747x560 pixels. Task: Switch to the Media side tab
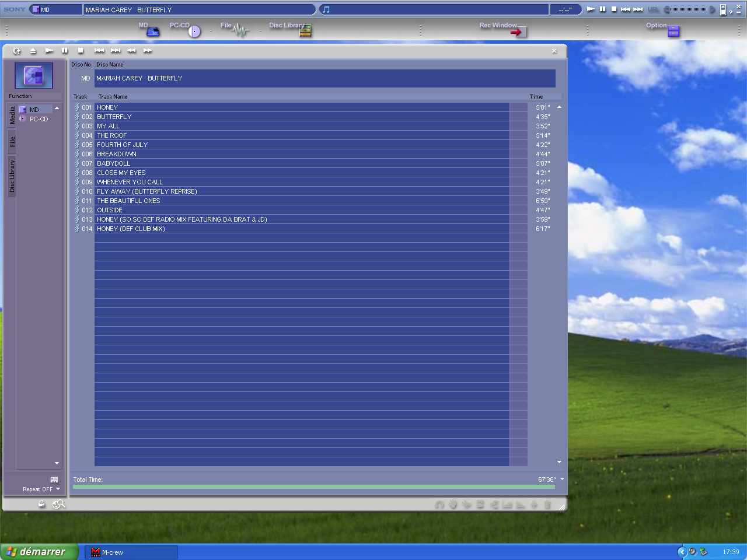[12, 115]
